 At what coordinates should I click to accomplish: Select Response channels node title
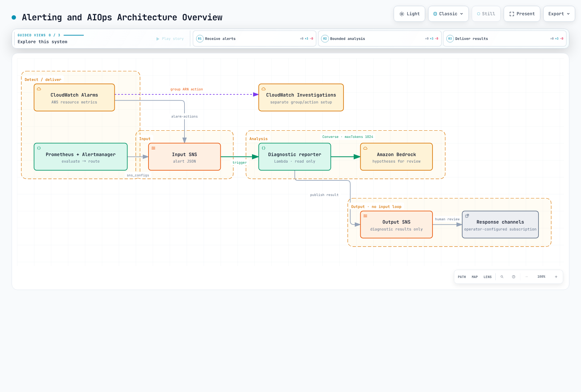(x=500, y=222)
